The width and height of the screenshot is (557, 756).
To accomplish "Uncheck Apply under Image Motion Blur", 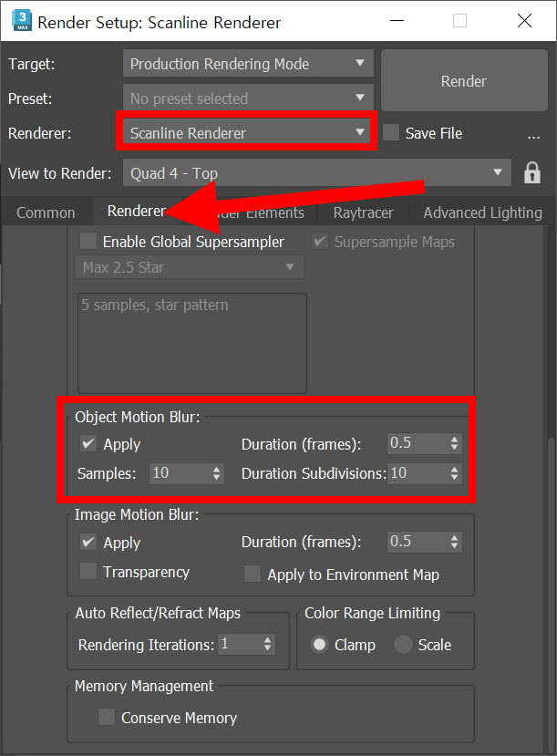I will pos(88,542).
